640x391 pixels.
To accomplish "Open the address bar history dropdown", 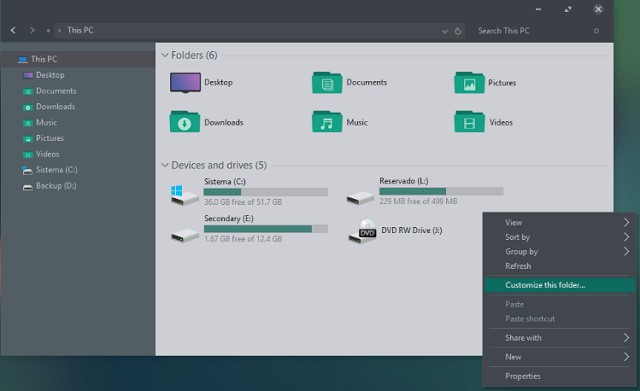I will [x=444, y=31].
